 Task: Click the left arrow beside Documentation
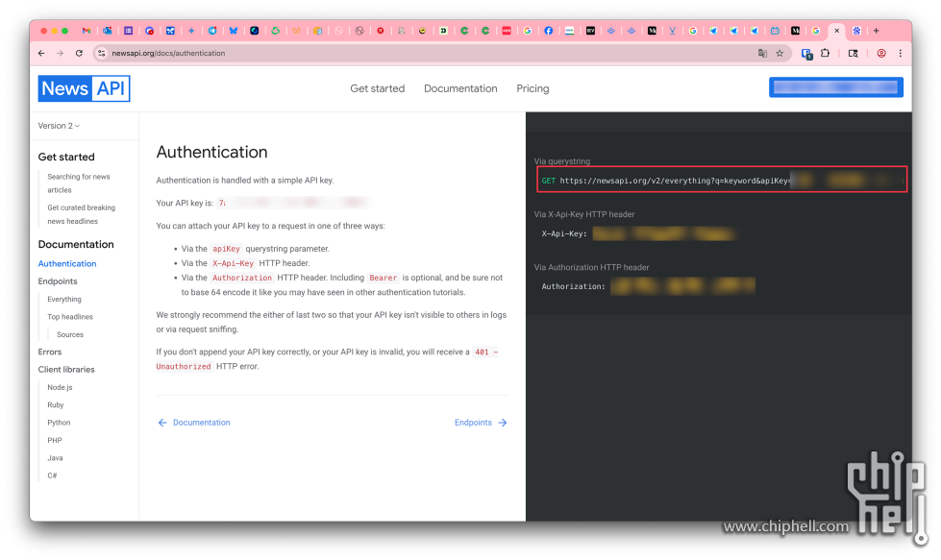pos(162,423)
